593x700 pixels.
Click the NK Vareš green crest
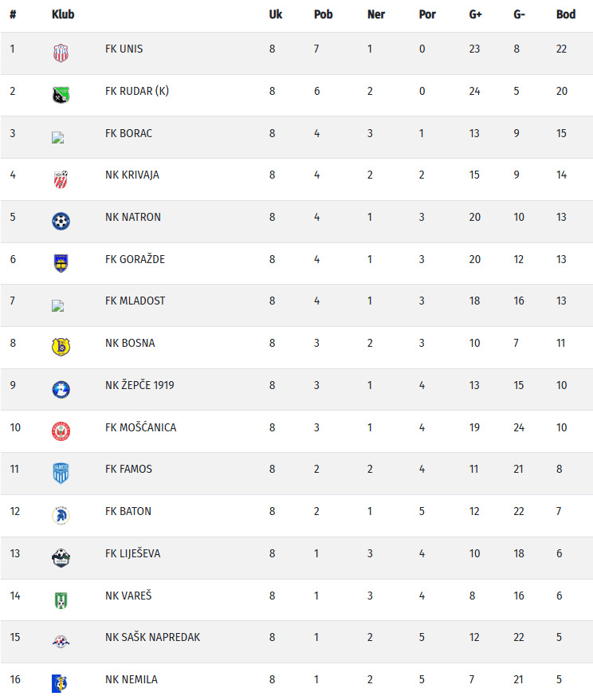click(x=61, y=600)
